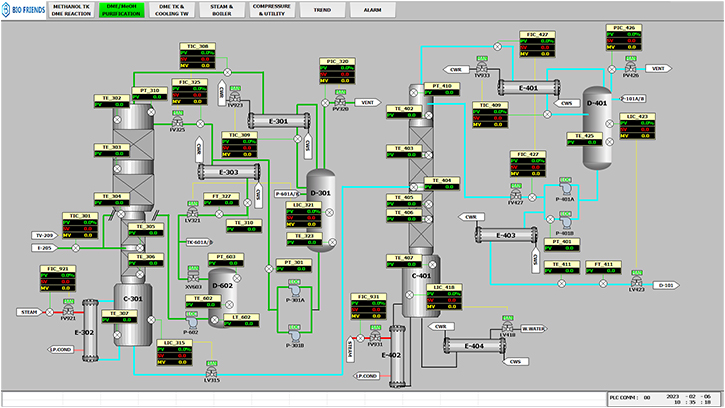
Task: Open the STEAM & BOILER tab
Action: tap(221, 10)
